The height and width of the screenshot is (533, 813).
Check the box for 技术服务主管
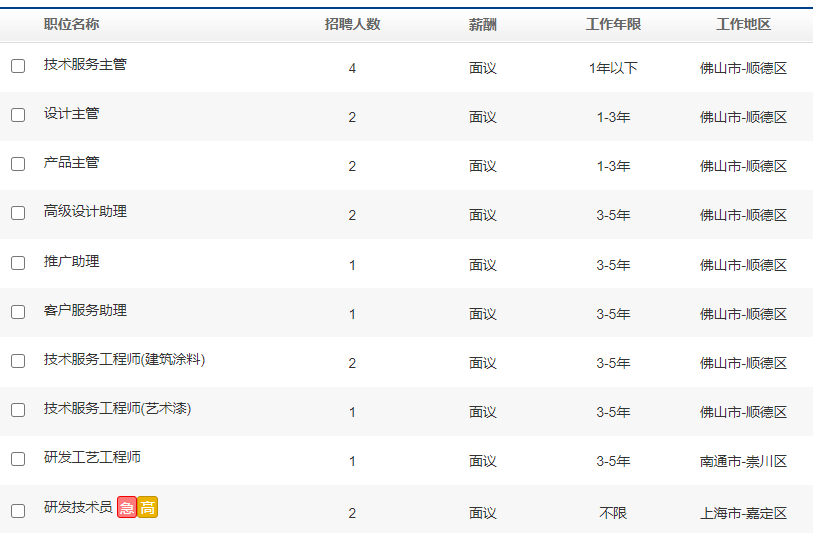18,66
